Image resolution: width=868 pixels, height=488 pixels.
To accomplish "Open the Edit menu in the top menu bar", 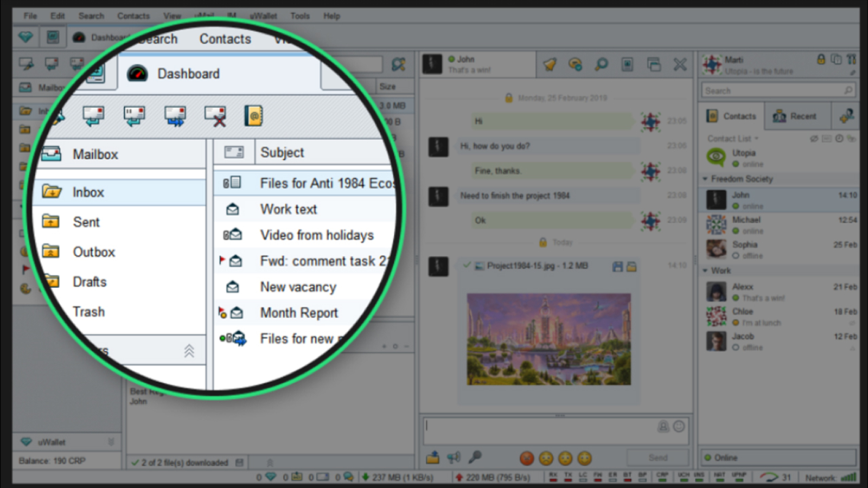I will click(x=57, y=16).
